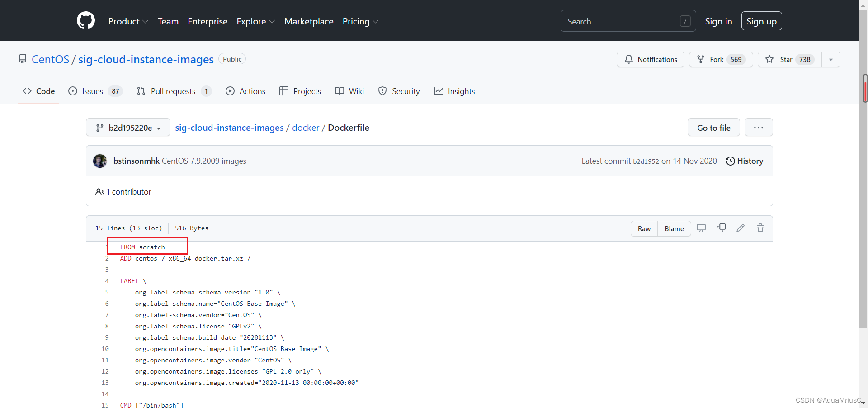Click line number 2 in the code
The height and width of the screenshot is (408, 868).
click(x=107, y=258)
